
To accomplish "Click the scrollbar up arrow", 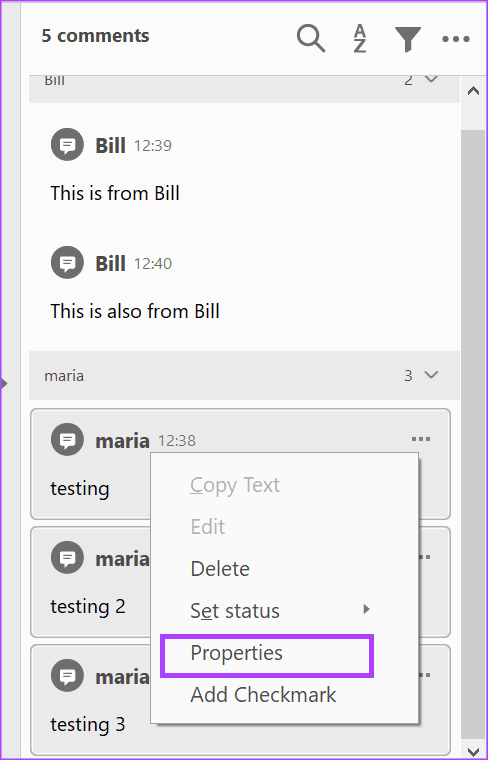I will [x=473, y=91].
